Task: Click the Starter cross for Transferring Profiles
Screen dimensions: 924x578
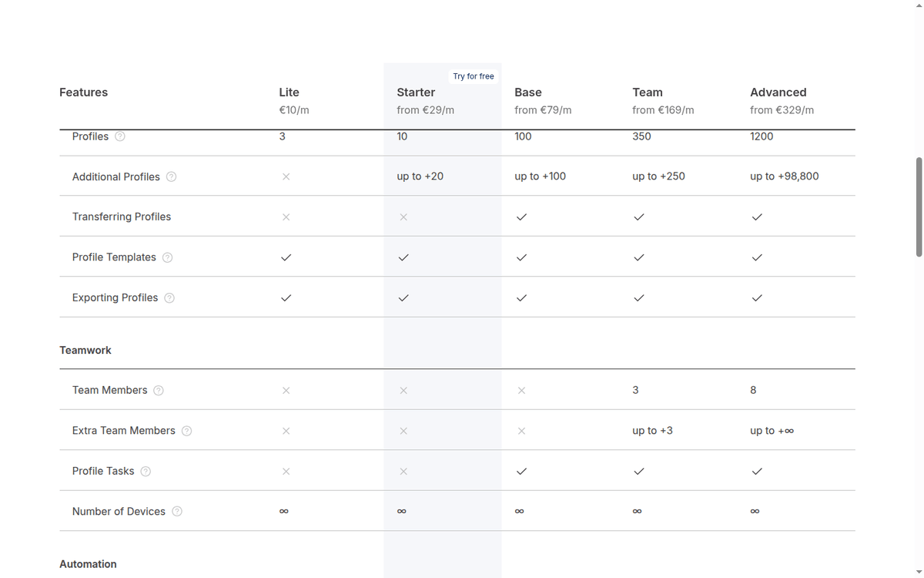Action: 403,217
